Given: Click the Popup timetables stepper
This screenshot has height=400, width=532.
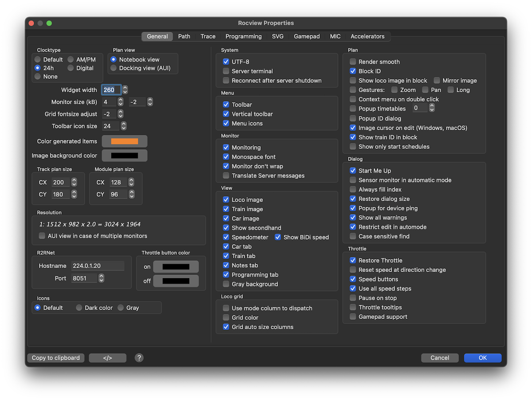Looking at the screenshot, I should (x=432, y=109).
